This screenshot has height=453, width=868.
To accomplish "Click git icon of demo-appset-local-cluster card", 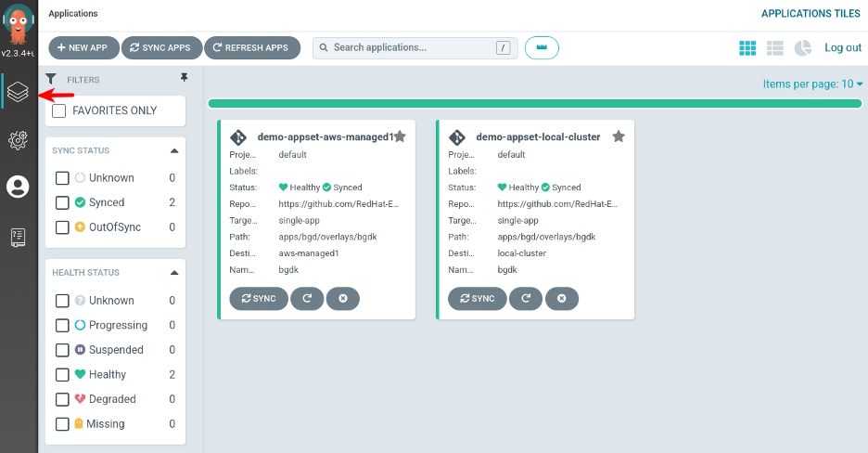I will point(457,136).
